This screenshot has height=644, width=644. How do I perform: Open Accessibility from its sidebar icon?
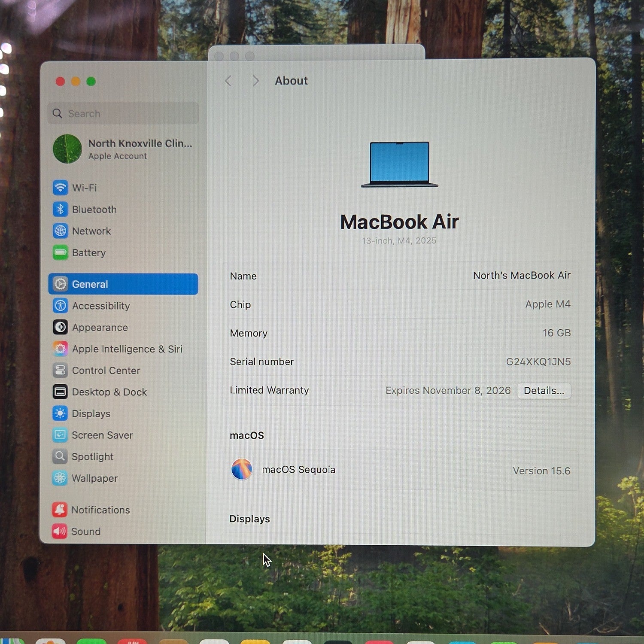click(61, 306)
